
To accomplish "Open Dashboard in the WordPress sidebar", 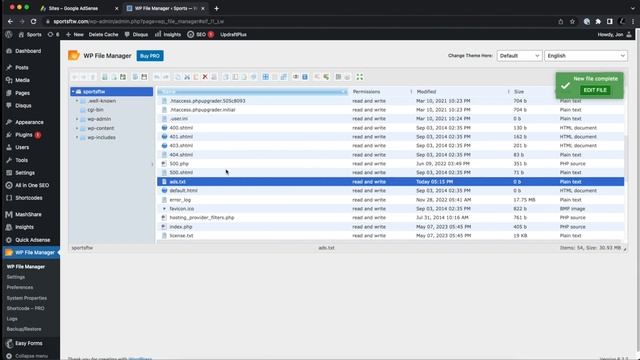I will [28, 51].
